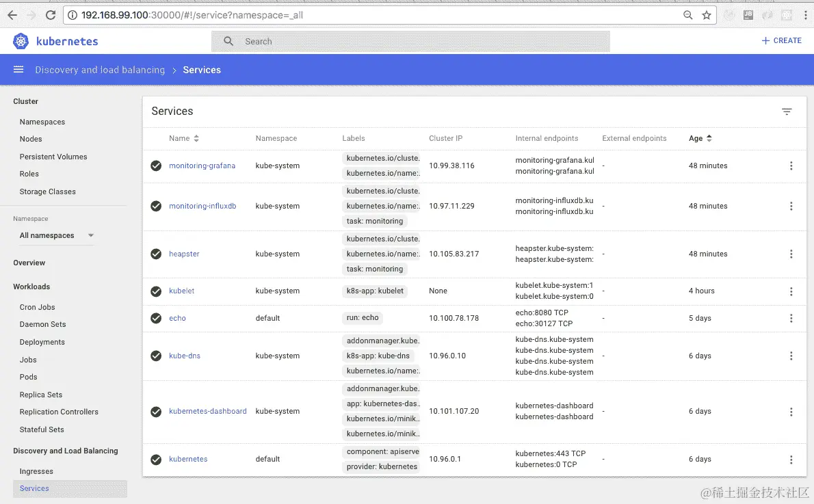Click the 'k8s-app: kubelet' label chip

(x=375, y=291)
